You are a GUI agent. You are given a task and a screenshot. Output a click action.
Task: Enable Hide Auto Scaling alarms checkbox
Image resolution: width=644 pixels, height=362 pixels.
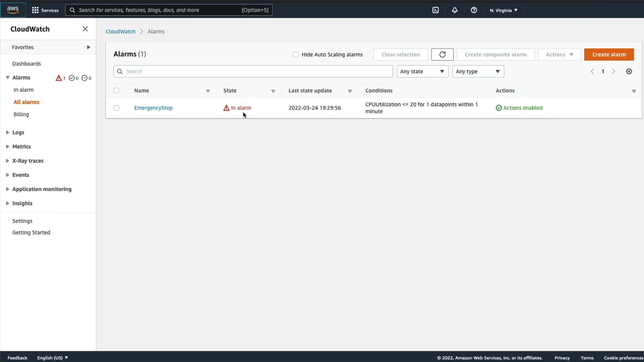point(296,55)
